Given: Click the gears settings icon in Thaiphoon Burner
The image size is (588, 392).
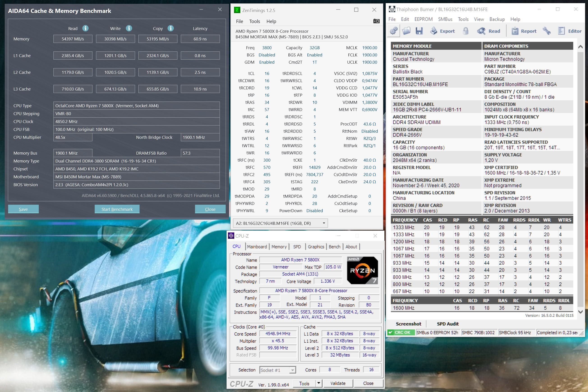Looking at the screenshot, I should pos(394,31).
